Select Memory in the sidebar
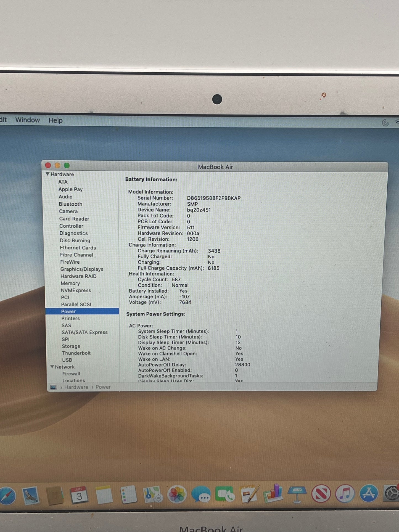Viewport: 399px width, 532px height. [70, 284]
